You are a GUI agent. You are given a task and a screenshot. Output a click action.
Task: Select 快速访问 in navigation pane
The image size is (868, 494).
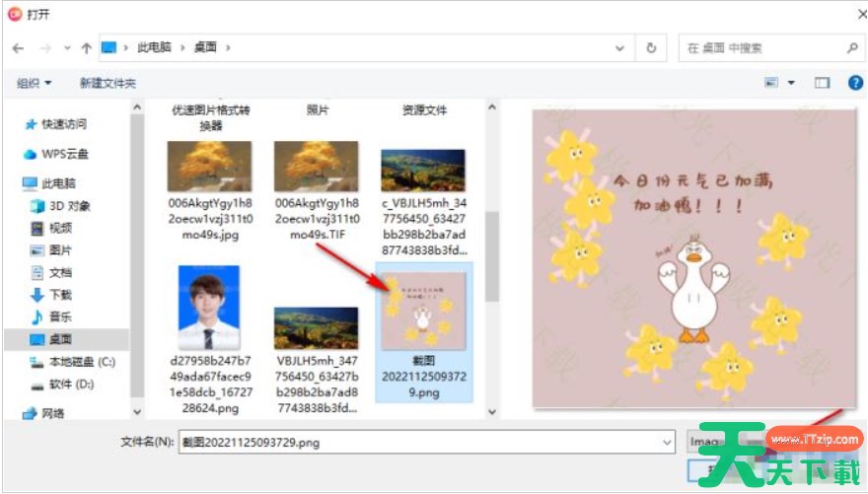coord(64,124)
